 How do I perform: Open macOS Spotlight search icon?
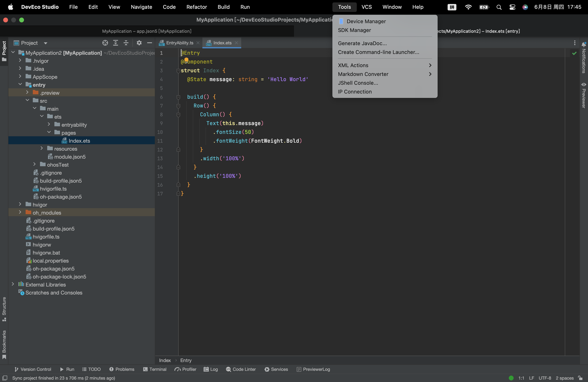499,7
